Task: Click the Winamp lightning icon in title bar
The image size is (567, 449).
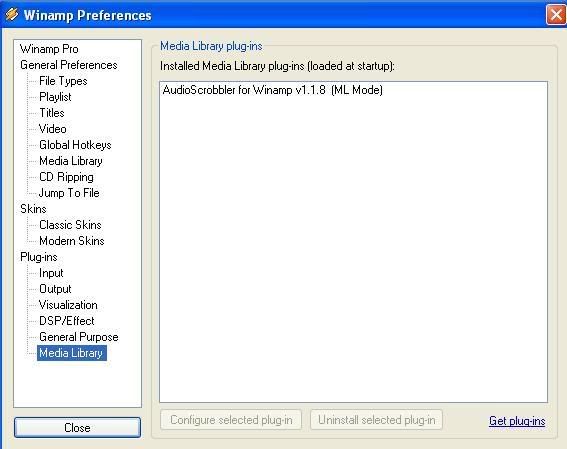Action: coord(12,14)
